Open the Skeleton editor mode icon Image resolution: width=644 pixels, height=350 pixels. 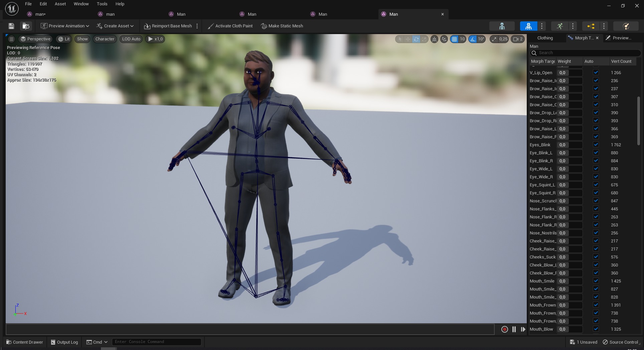(502, 26)
